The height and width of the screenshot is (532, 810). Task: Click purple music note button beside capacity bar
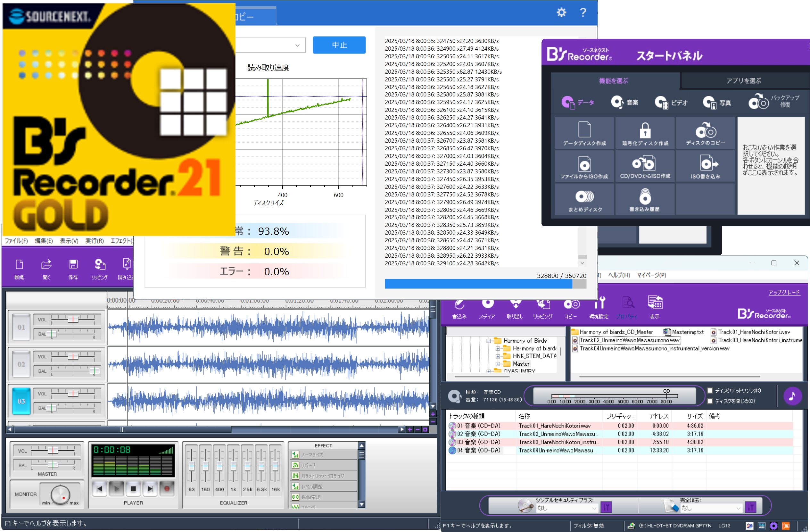[792, 396]
